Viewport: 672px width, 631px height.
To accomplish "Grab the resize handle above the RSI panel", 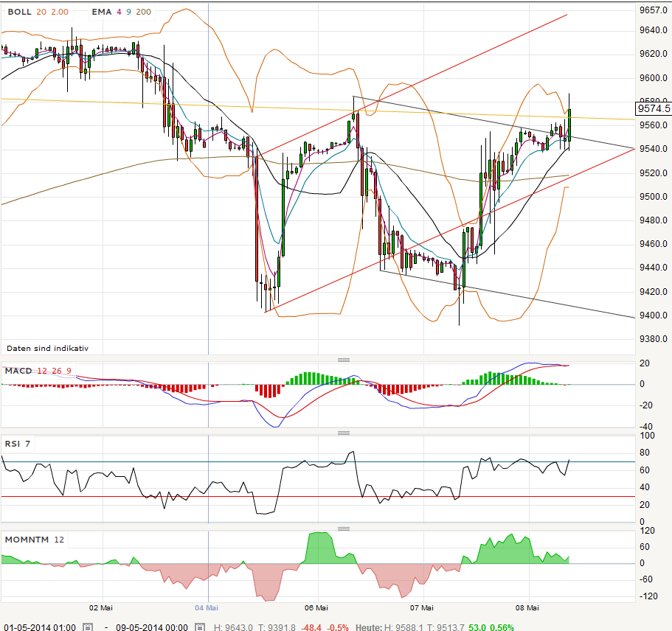I will pyautogui.click(x=344, y=433).
